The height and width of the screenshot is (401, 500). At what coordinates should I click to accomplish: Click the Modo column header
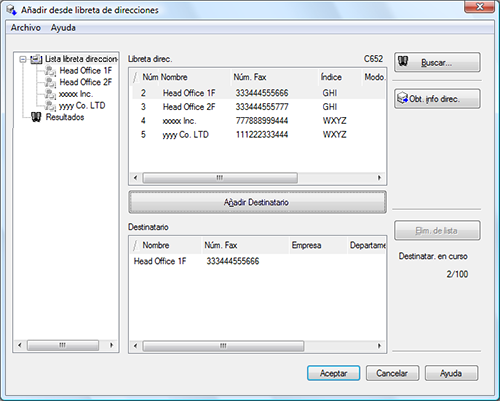pos(374,77)
